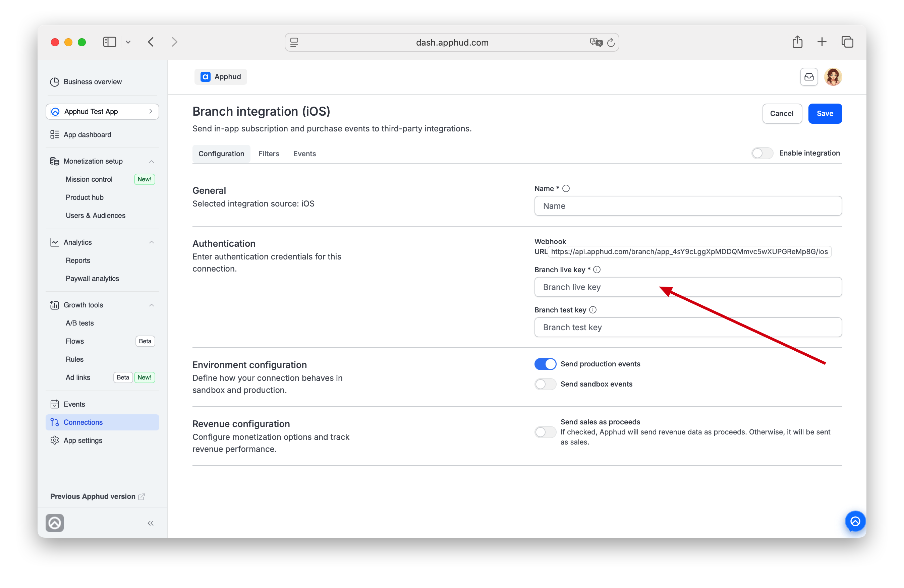The image size is (904, 588).
Task: Enable Send sandbox events toggle
Action: [x=545, y=384]
